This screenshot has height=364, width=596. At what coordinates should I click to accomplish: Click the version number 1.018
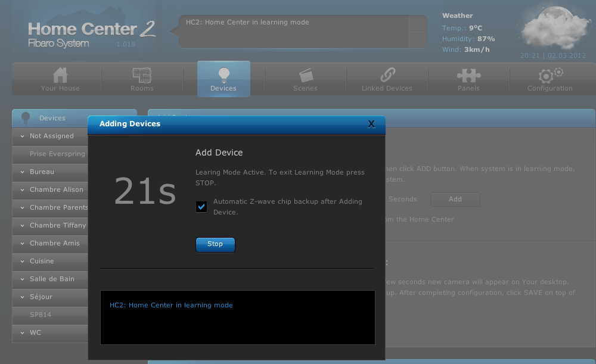click(x=126, y=44)
